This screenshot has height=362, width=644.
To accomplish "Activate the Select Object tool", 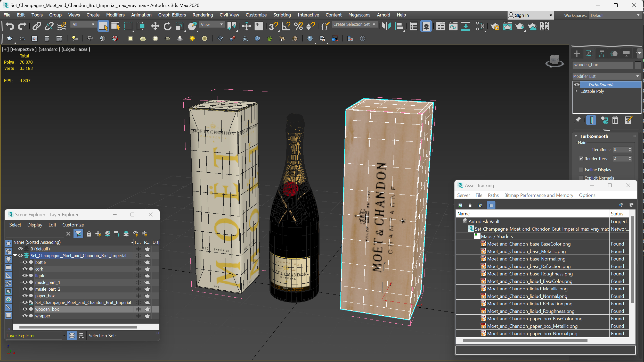I will (x=103, y=26).
